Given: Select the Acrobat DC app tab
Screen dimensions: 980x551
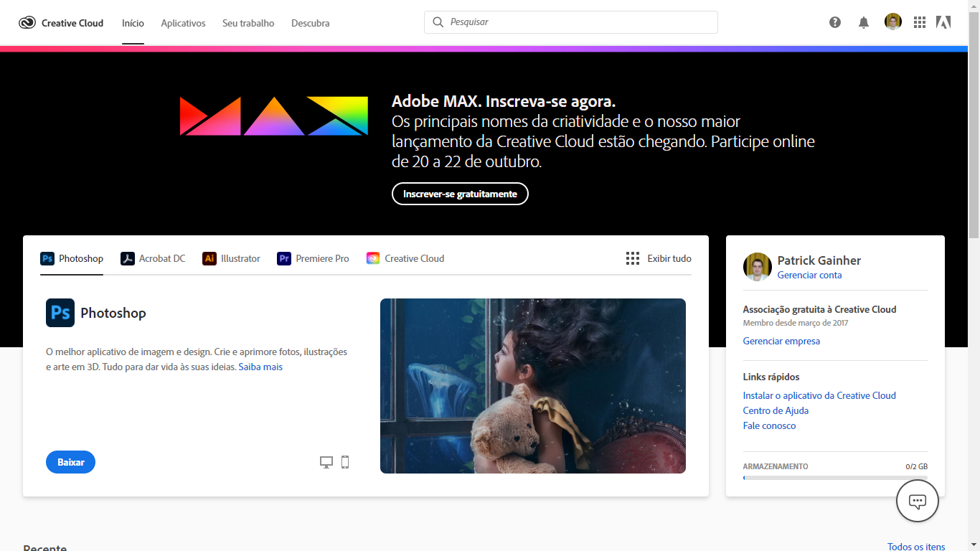Looking at the screenshot, I should [x=153, y=258].
